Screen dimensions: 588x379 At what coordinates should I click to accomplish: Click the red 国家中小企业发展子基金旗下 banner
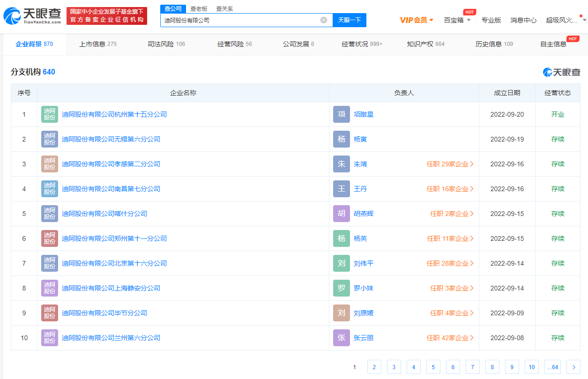pos(107,16)
